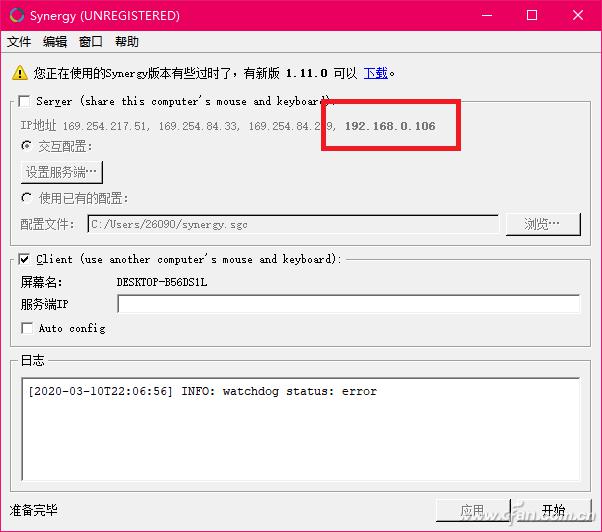Open the 帮助 menu

coord(127,41)
